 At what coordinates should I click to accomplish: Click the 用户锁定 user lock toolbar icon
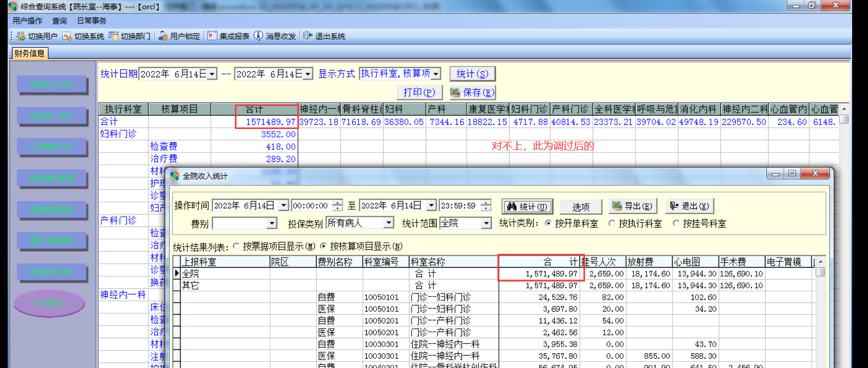(x=163, y=36)
